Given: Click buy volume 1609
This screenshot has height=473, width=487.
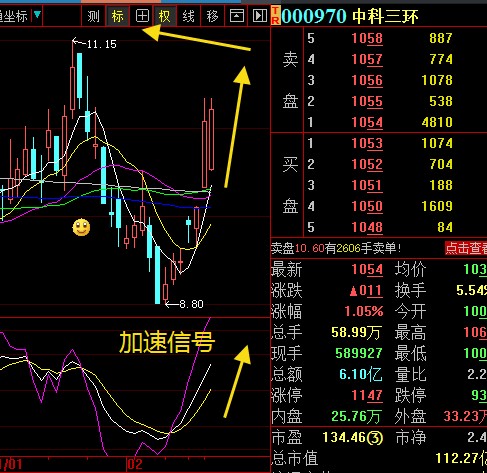Looking at the screenshot, I should (437, 206).
